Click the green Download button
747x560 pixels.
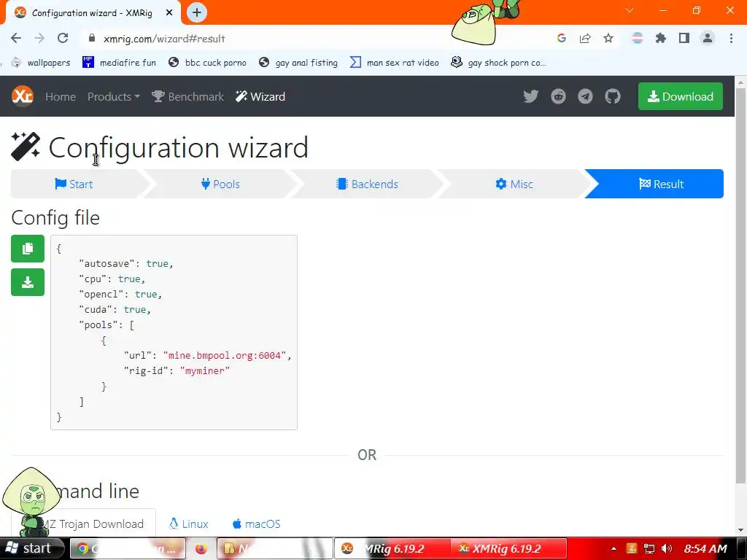[681, 96]
